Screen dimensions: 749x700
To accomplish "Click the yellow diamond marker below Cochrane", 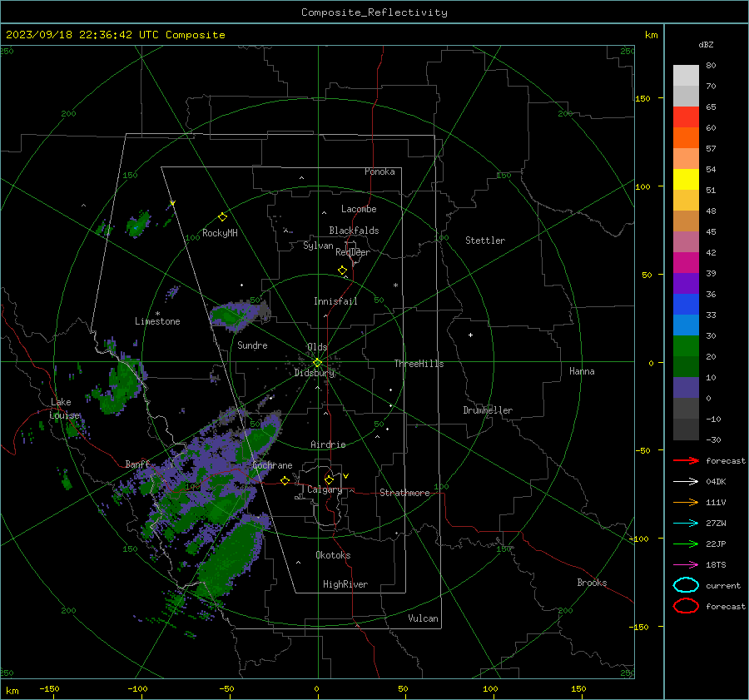I will (285, 480).
